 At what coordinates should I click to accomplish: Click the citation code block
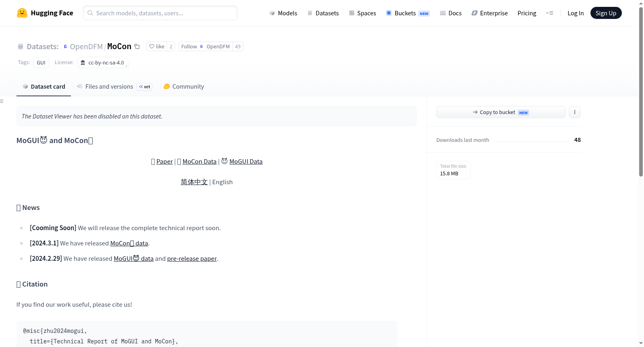coord(207,334)
